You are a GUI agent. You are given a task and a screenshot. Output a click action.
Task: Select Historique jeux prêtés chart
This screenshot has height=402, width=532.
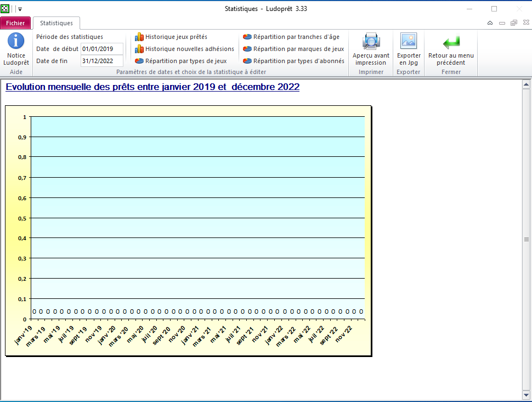pos(176,37)
